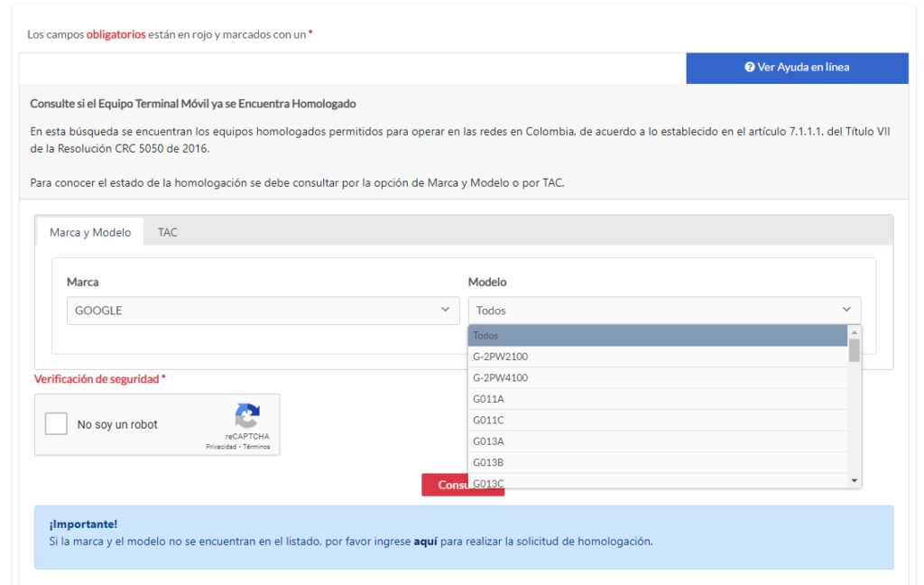Check the 'No soy un robot' checkbox
924x585 pixels.
[x=57, y=424]
